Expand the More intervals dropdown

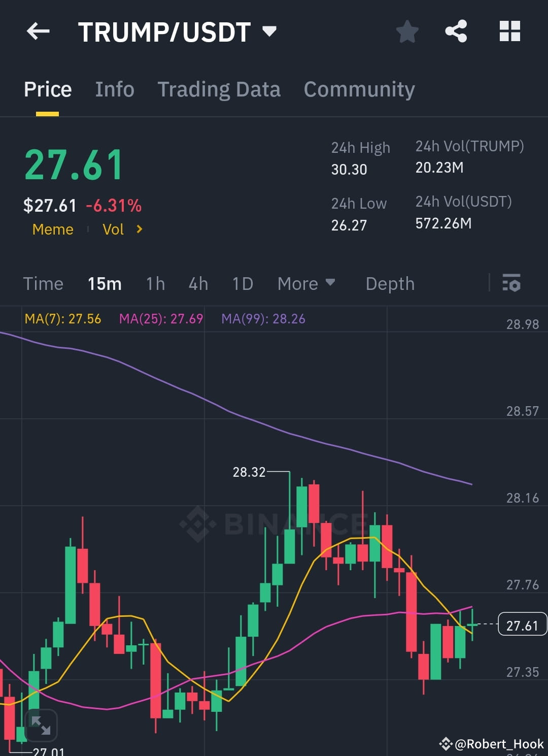[x=306, y=284]
